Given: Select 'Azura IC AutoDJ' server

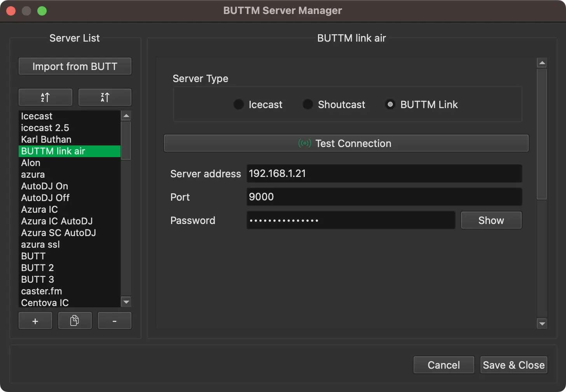Looking at the screenshot, I should (x=70, y=221).
